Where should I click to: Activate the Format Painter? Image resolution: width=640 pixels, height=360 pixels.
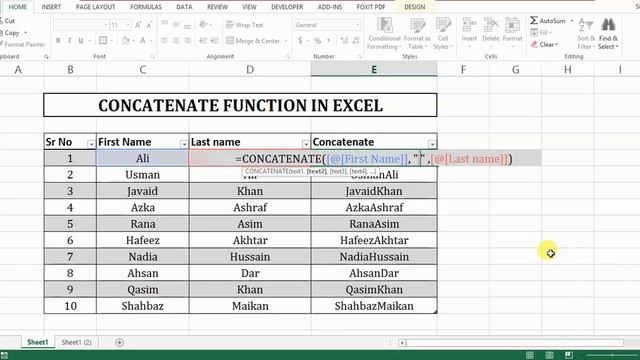coord(22,44)
